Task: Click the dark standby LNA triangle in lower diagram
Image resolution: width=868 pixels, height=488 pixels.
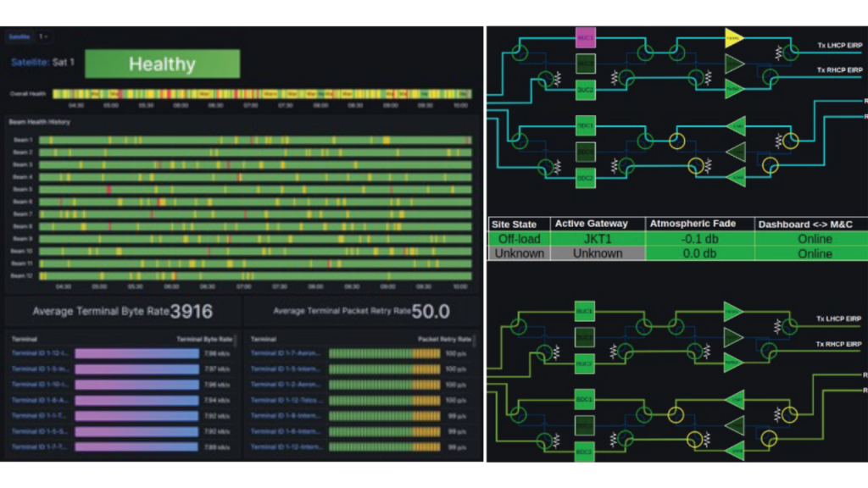Action: click(x=736, y=425)
